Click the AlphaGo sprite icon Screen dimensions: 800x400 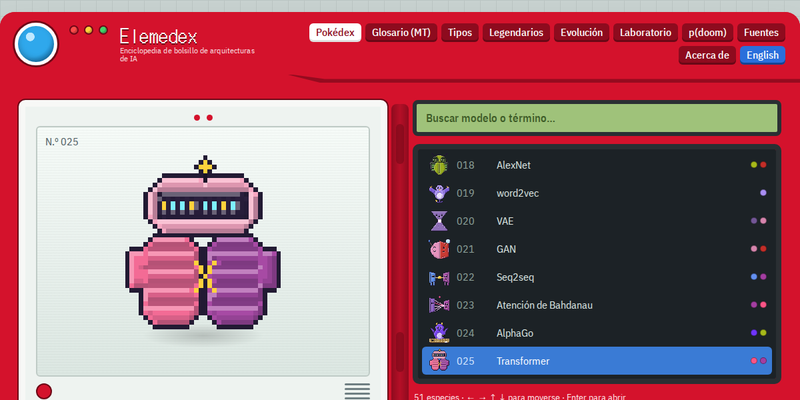pyautogui.click(x=439, y=333)
